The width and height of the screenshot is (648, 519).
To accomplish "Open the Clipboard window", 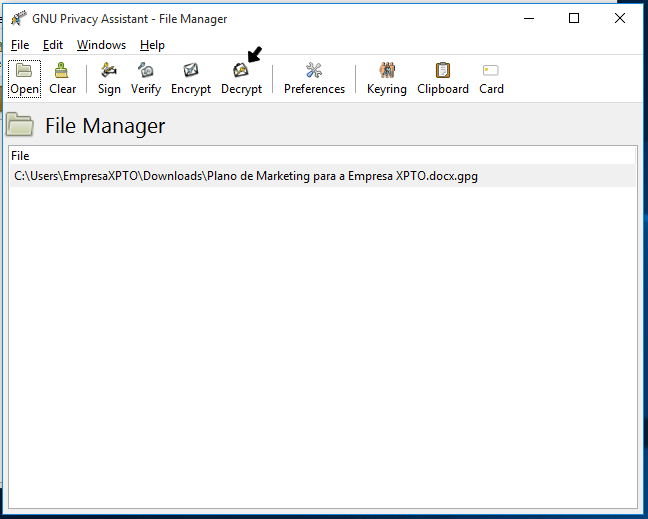I will (443, 79).
